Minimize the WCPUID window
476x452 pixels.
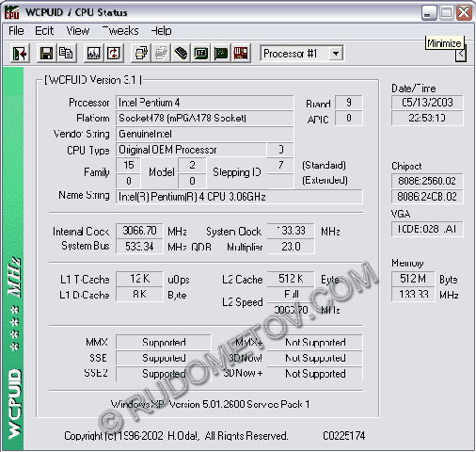point(428,13)
